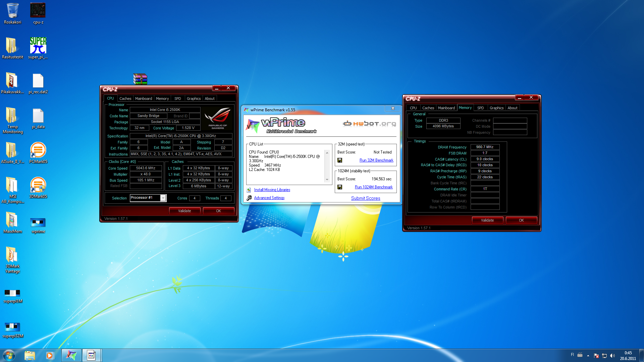
Task: Open 3DMark Vantage folder icon
Action: pyautogui.click(x=12, y=260)
